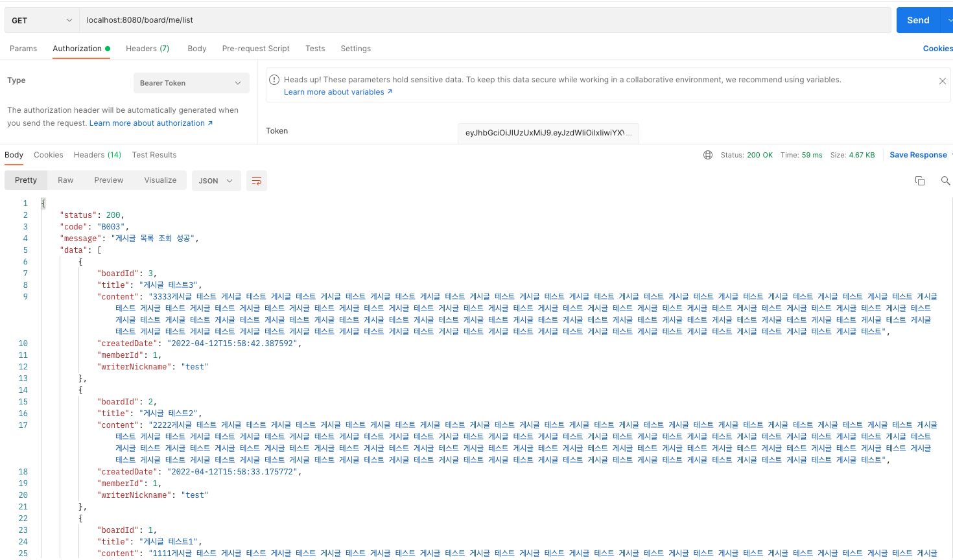Image resolution: width=953 pixels, height=560 pixels.
Task: Open the Test Results response tab
Action: pyautogui.click(x=154, y=154)
